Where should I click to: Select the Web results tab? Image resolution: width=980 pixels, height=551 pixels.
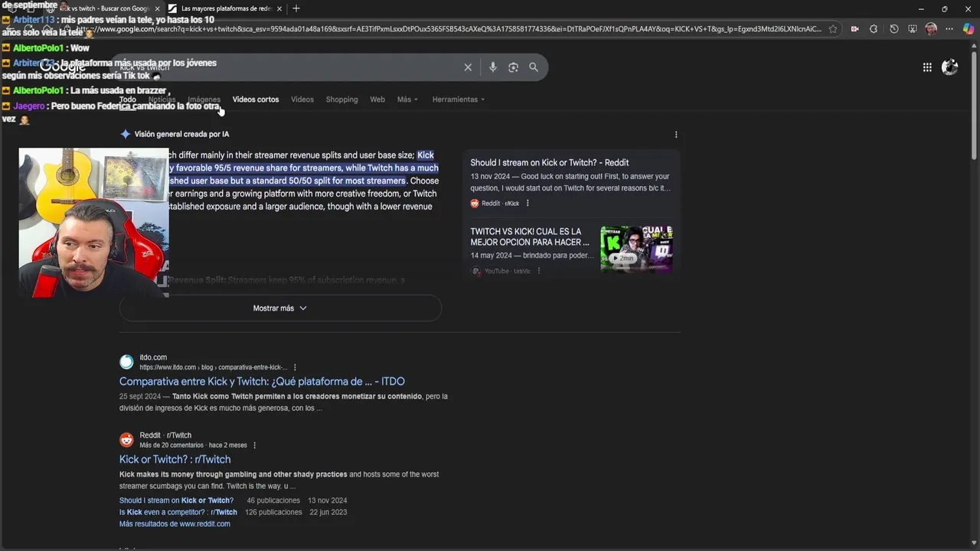tap(377, 99)
